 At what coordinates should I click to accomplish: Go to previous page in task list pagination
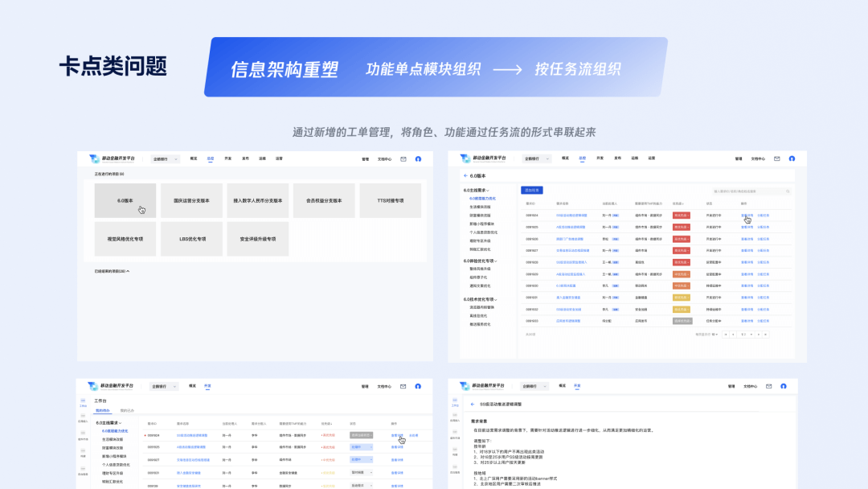tap(734, 335)
